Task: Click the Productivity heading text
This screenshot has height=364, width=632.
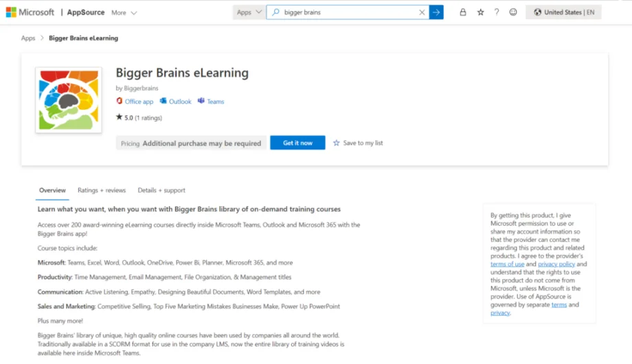Action: pos(55,277)
